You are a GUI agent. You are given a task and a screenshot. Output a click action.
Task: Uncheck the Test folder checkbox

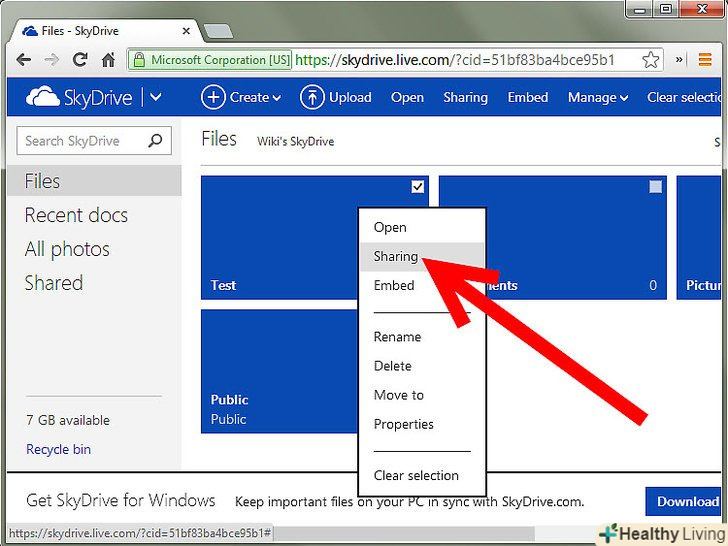pos(418,187)
